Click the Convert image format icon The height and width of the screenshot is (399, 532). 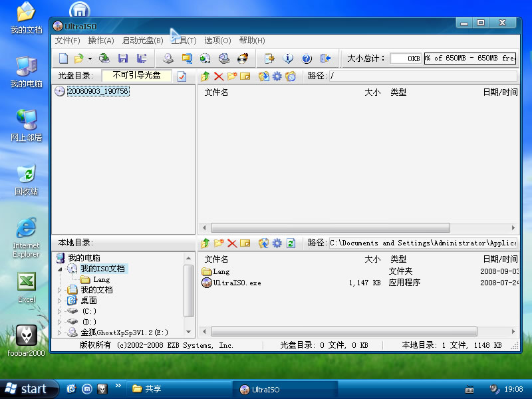pyautogui.click(x=205, y=59)
